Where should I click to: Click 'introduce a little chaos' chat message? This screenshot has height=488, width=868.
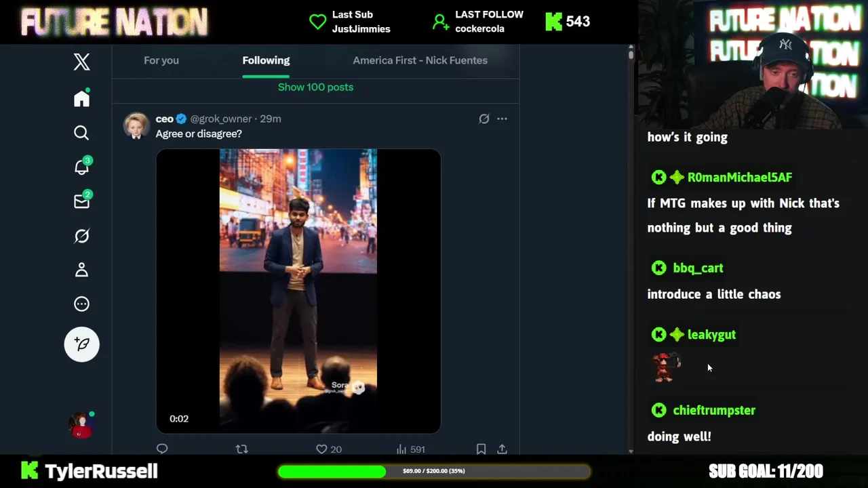click(x=714, y=295)
